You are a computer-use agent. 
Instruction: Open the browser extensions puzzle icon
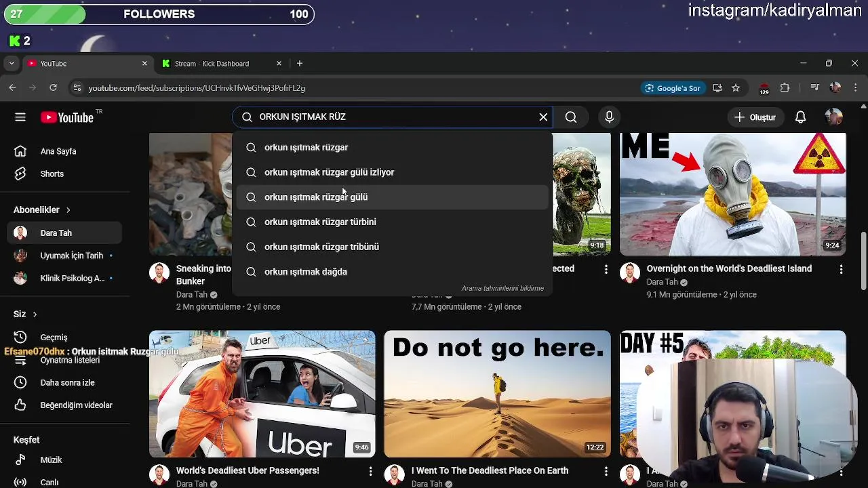785,88
